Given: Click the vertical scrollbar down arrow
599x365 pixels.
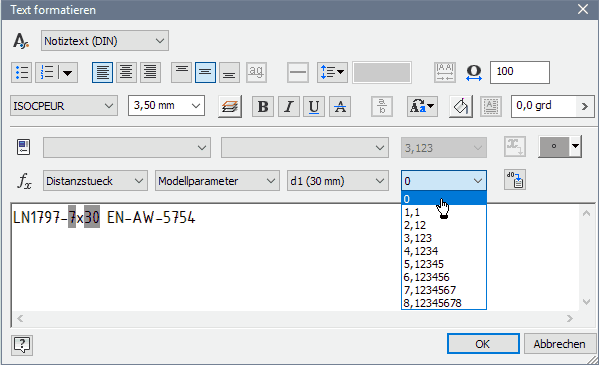Looking at the screenshot, I should click(x=586, y=302).
